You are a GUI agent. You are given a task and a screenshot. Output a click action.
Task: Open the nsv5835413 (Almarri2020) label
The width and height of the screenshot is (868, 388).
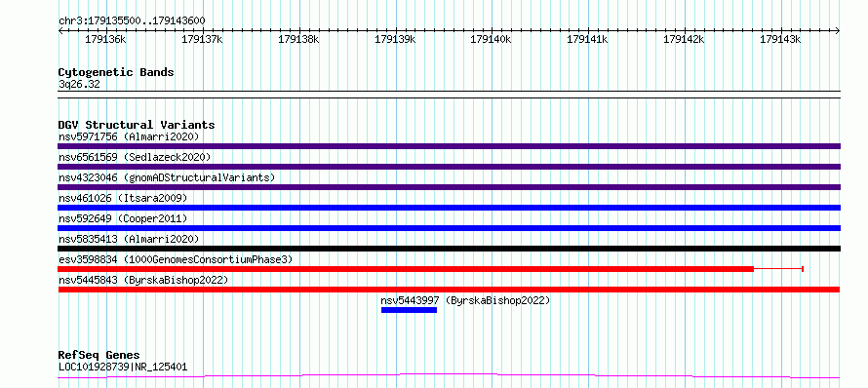[x=129, y=239]
